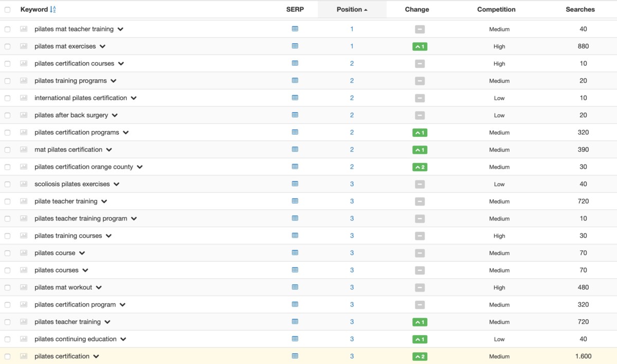Show chart for pilates after back surgery
Viewport: 617px width, 364px height.
pyautogui.click(x=24, y=115)
